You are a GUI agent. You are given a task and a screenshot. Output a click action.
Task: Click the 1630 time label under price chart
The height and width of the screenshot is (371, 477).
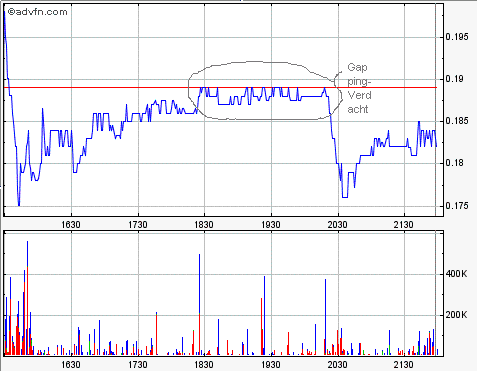pos(71,225)
